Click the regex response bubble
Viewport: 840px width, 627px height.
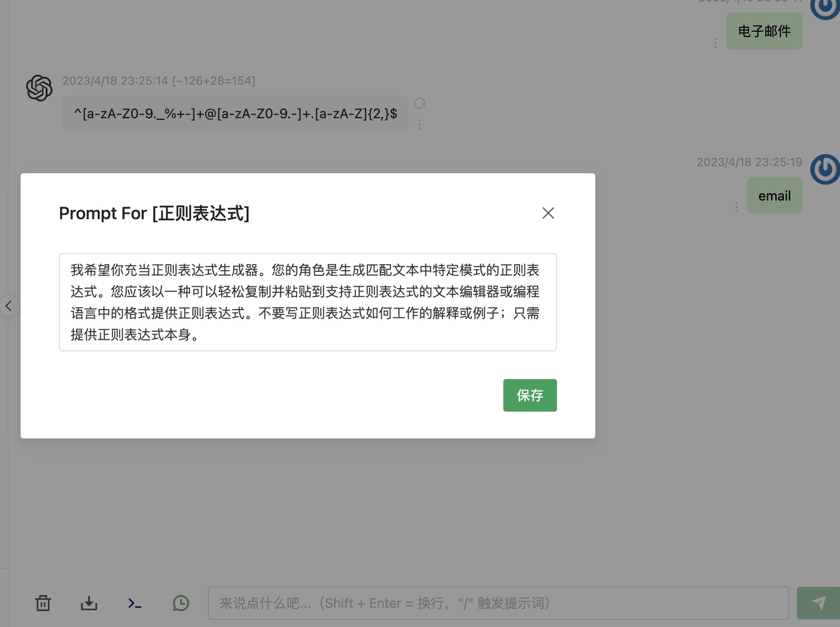pyautogui.click(x=235, y=113)
